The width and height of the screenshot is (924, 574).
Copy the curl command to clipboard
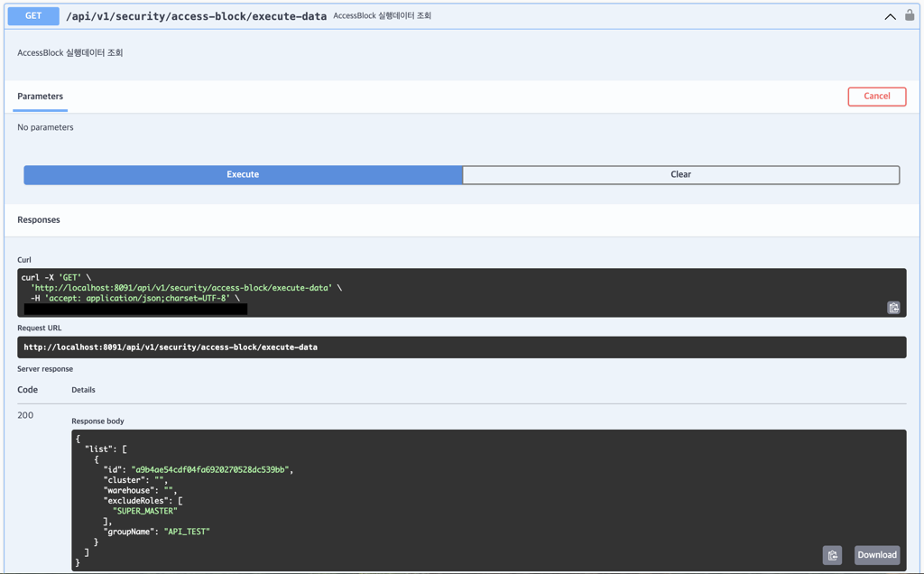893,308
